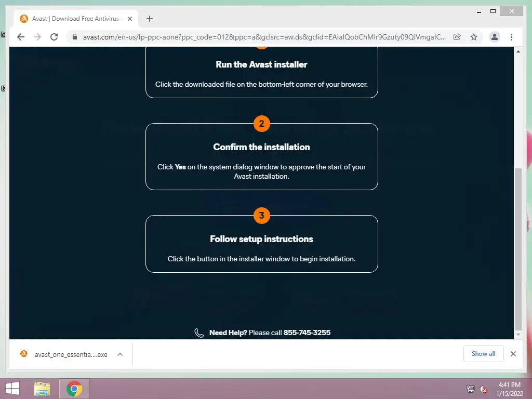Open a new browser tab

[x=150, y=19]
